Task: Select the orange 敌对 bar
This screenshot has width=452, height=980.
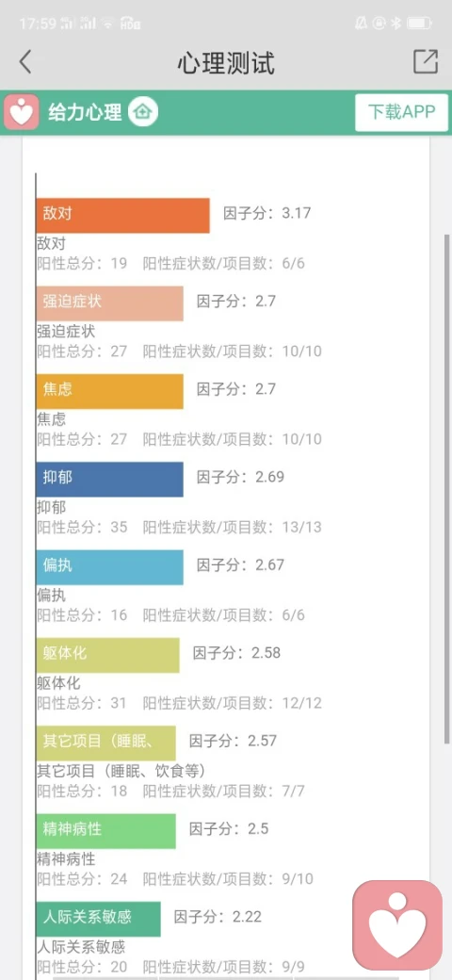Action: [123, 216]
